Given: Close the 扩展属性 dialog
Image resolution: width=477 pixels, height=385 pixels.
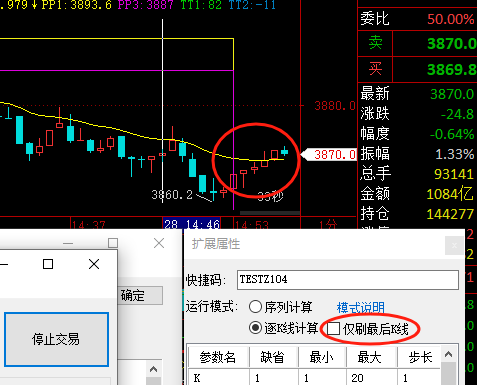Looking at the screenshot, I should [x=454, y=245].
